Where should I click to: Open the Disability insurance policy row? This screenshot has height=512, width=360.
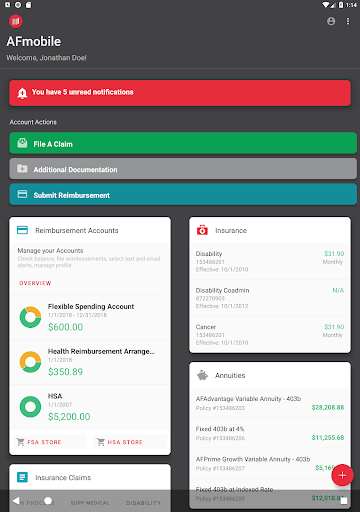270,261
